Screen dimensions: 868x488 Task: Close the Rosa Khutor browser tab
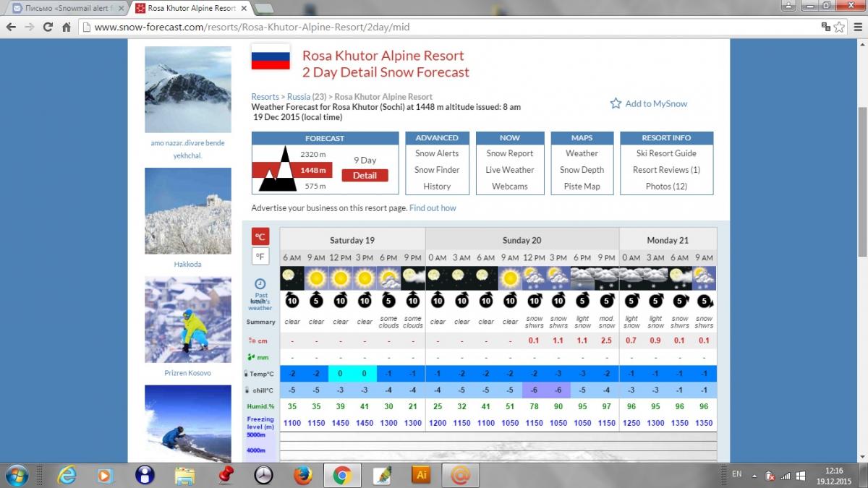coord(244,8)
